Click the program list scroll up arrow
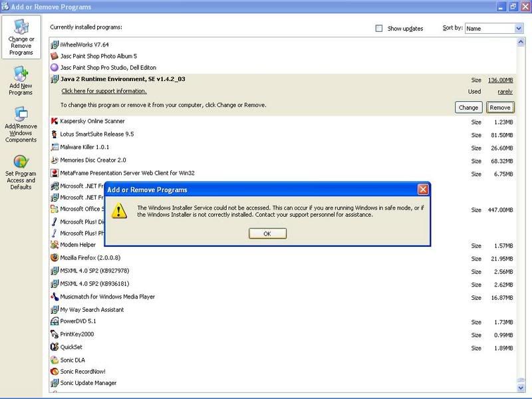532x399 pixels. [x=521, y=42]
